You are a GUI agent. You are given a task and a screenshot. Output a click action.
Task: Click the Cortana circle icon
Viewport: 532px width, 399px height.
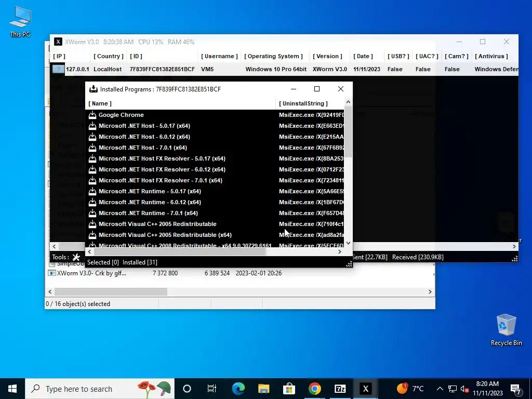click(187, 389)
